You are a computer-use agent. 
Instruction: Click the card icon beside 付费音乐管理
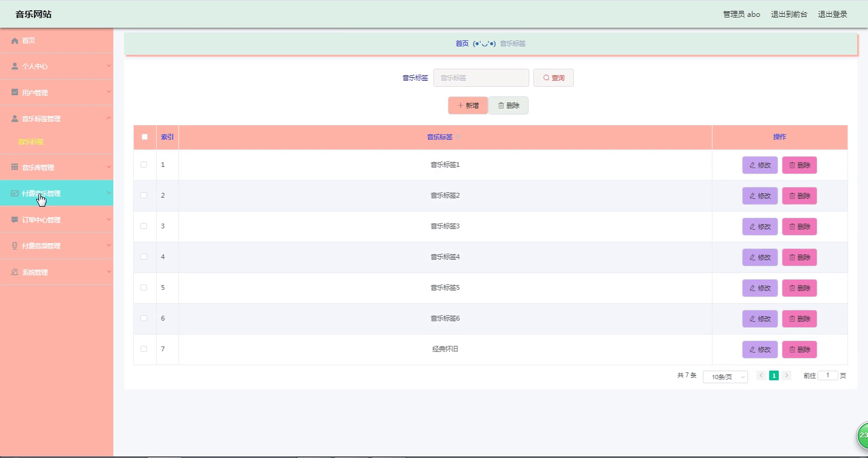(x=15, y=193)
